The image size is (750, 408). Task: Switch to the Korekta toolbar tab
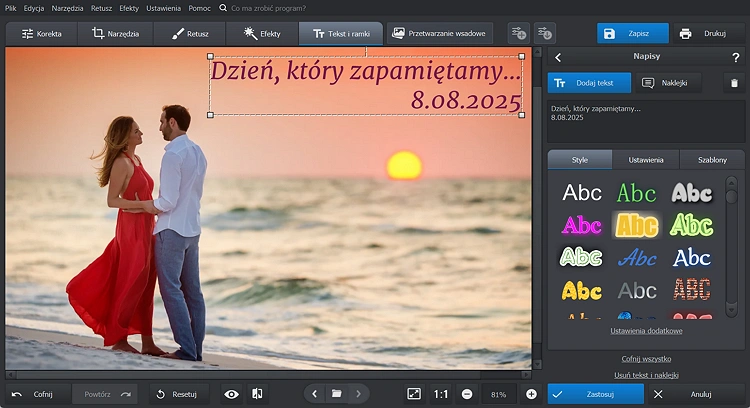pos(42,33)
